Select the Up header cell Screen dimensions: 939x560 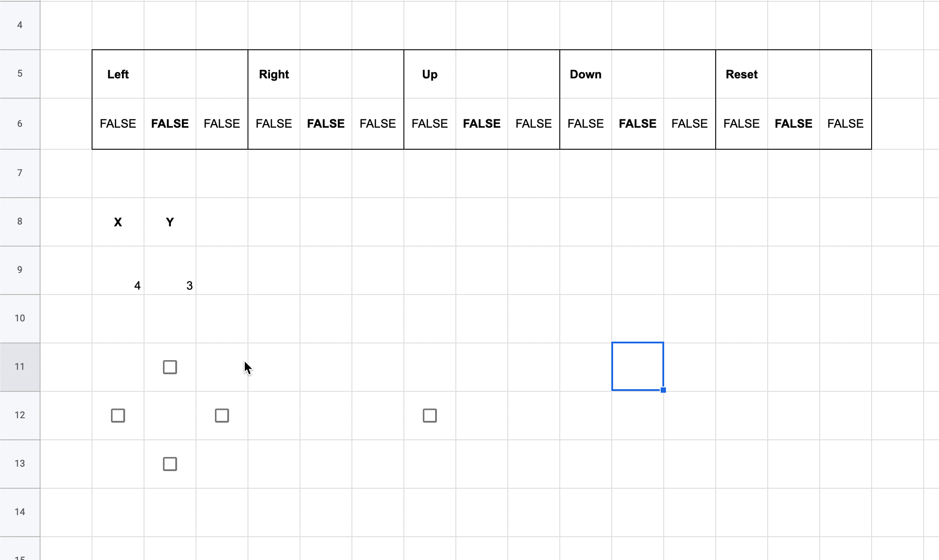coord(430,74)
